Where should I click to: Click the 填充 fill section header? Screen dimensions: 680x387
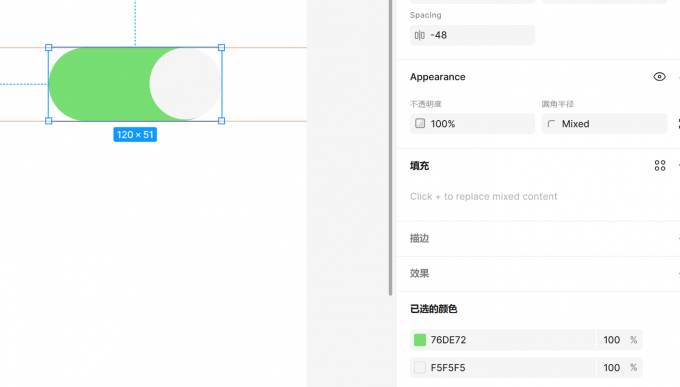tap(419, 166)
